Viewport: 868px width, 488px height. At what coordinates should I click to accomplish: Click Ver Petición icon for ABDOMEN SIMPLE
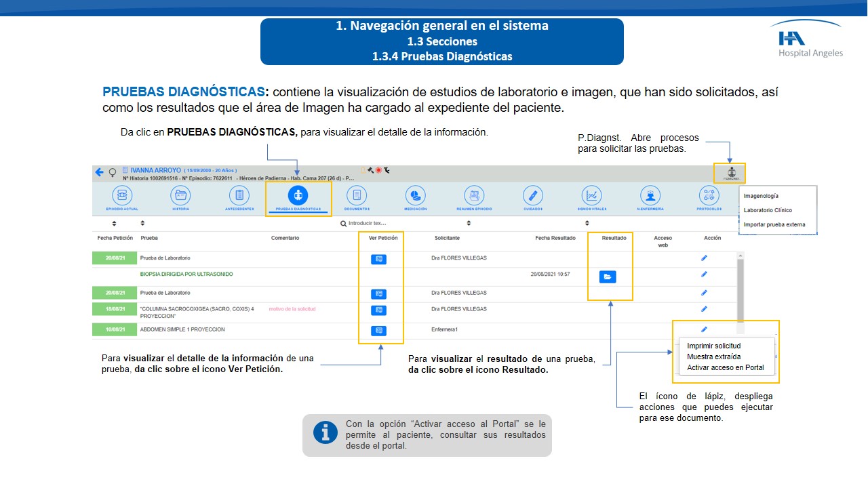coord(379,331)
